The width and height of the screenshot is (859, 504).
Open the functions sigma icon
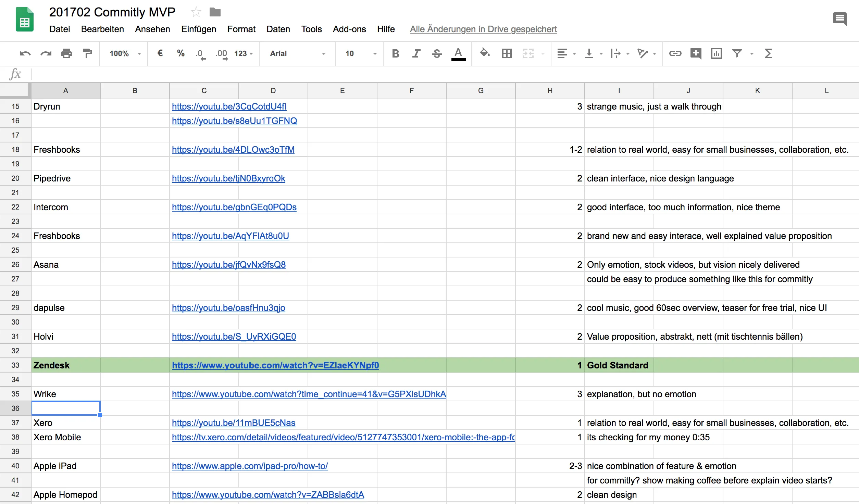click(x=768, y=53)
